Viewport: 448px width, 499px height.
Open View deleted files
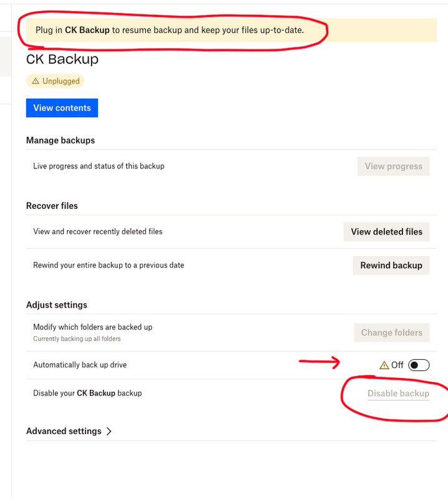coord(386,231)
